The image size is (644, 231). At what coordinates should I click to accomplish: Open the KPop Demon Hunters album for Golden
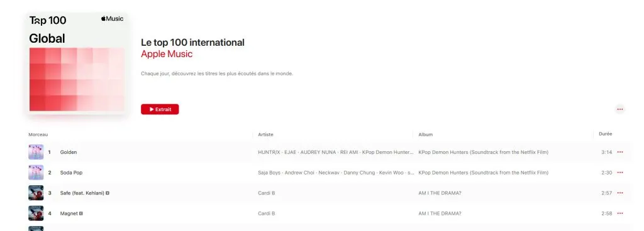pyautogui.click(x=484, y=152)
